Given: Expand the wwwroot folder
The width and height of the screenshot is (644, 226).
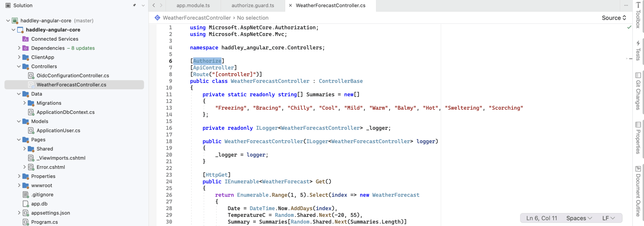Looking at the screenshot, I should point(19,185).
